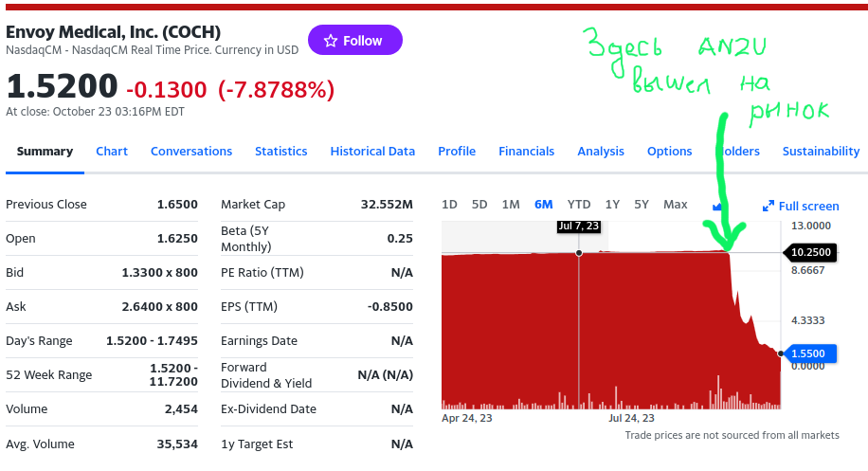The height and width of the screenshot is (471, 868).
Task: Click the Full screen expand arrows icon
Action: [769, 206]
